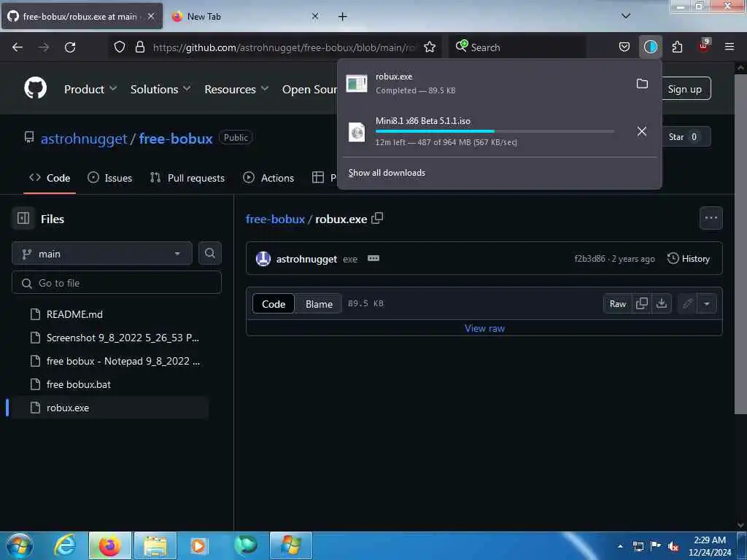Open the Issues tab
This screenshot has width=747, height=560.
110,178
